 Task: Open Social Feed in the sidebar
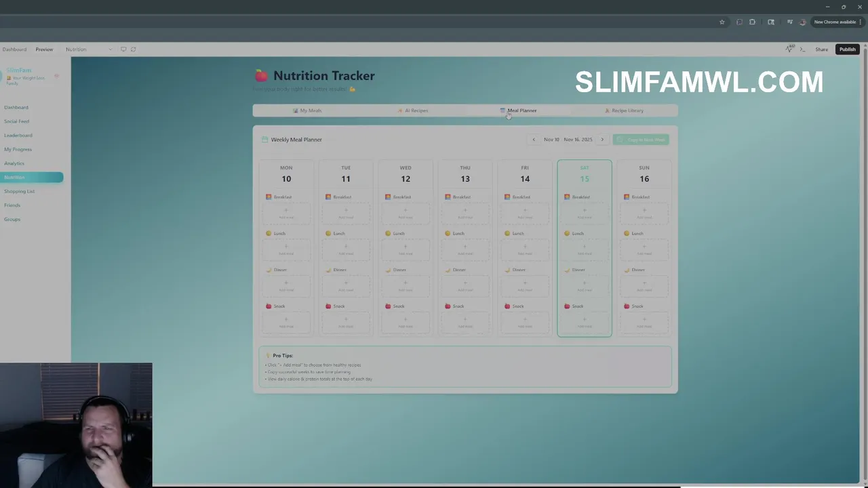[17, 121]
